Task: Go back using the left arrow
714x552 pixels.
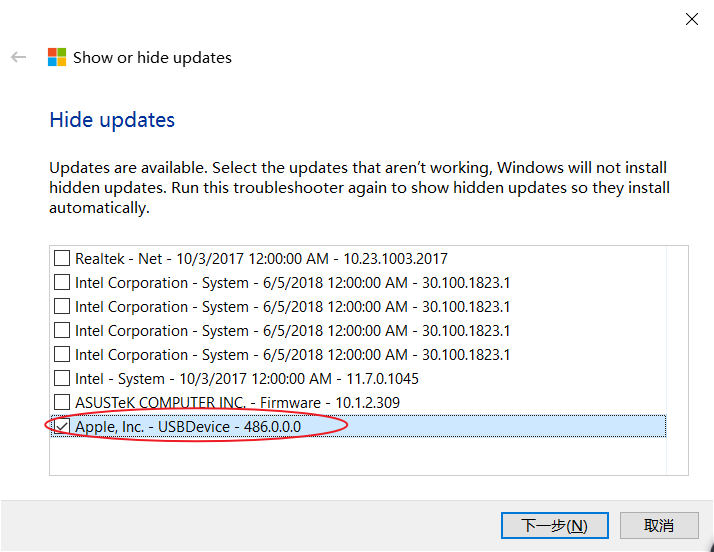Action: coord(19,57)
